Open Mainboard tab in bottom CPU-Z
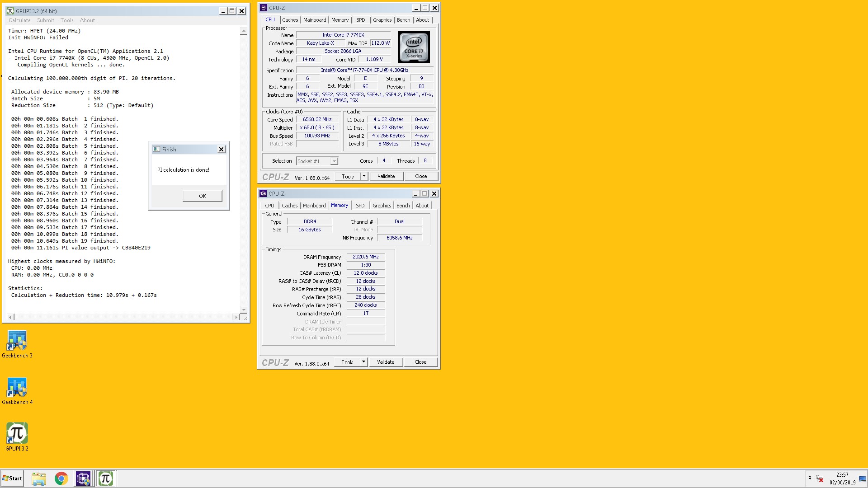The height and width of the screenshot is (488, 868). [314, 206]
